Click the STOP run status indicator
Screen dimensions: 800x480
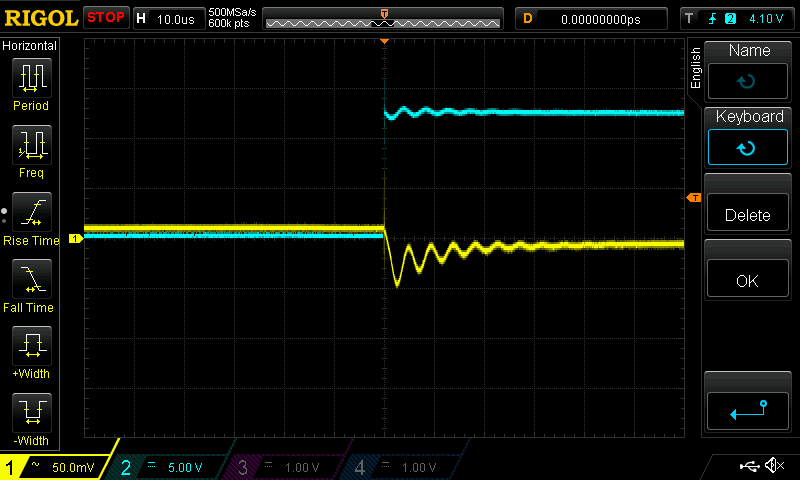106,18
